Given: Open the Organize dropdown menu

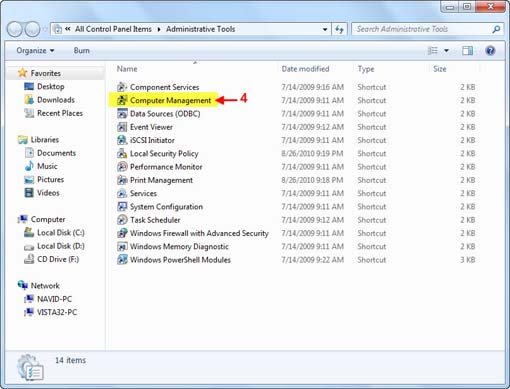Looking at the screenshot, I should [35, 51].
